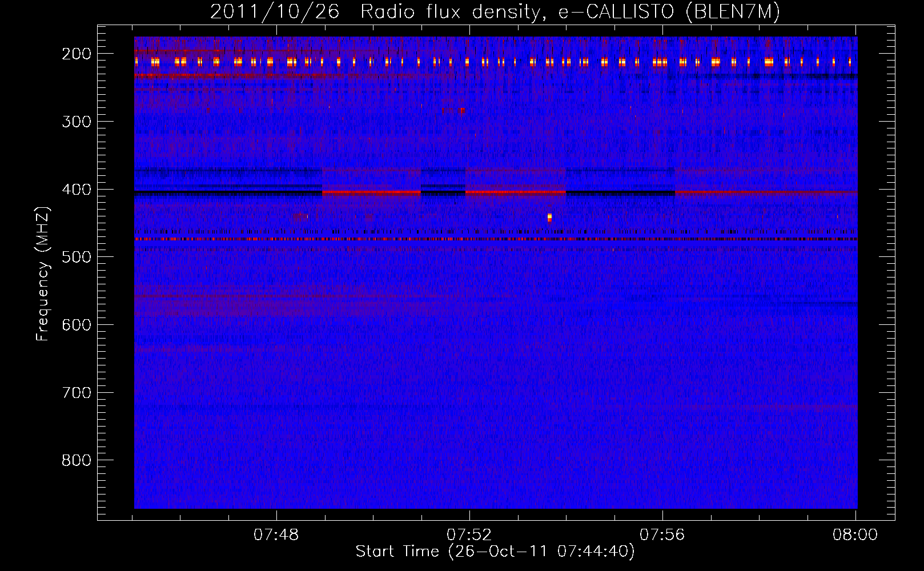The width and height of the screenshot is (924, 571).
Task: Select the 700 frequency tick label
Action: point(77,393)
